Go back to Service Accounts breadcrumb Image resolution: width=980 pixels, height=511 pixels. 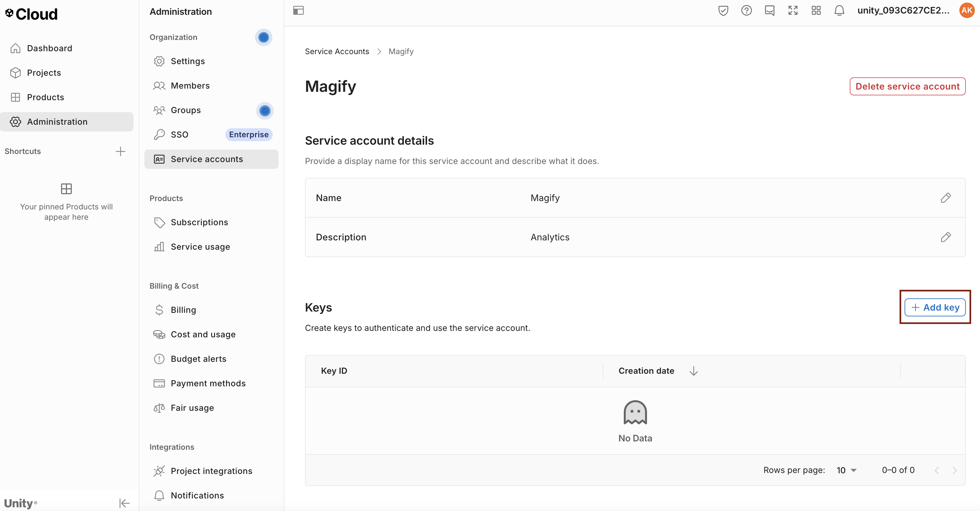[x=337, y=51]
